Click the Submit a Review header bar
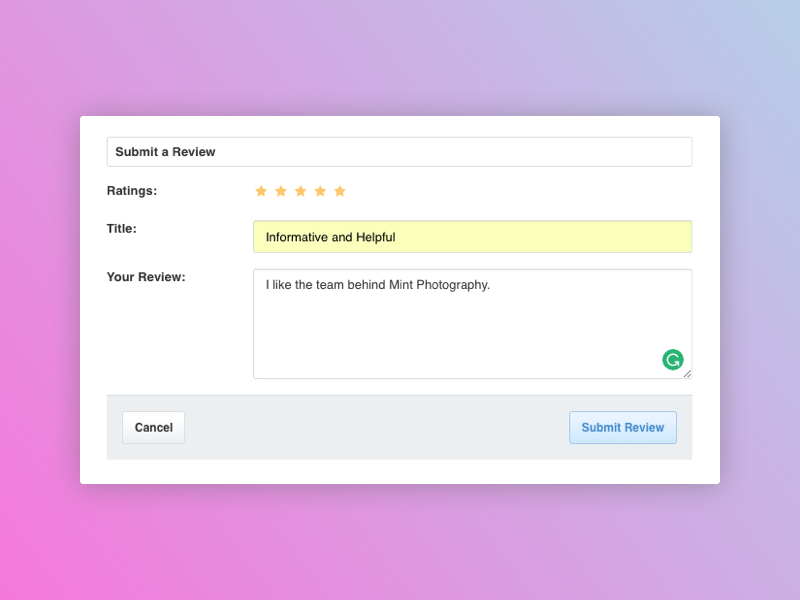This screenshot has height=600, width=800. pos(399,152)
